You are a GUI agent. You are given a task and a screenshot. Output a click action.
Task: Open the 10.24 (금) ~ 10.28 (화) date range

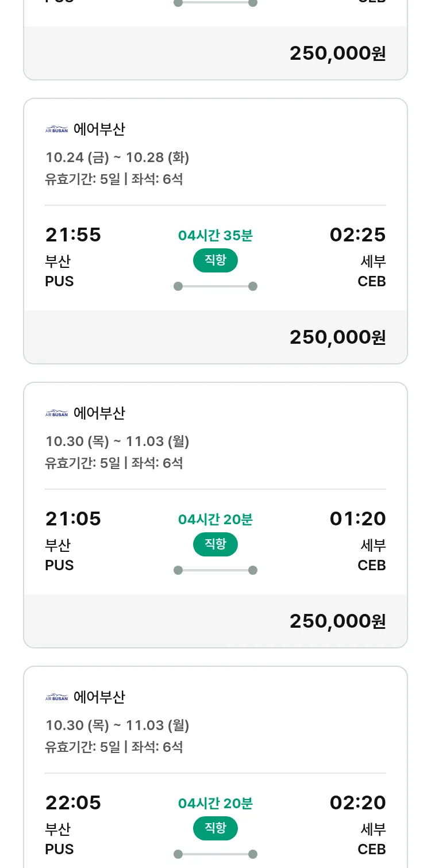coord(117,158)
